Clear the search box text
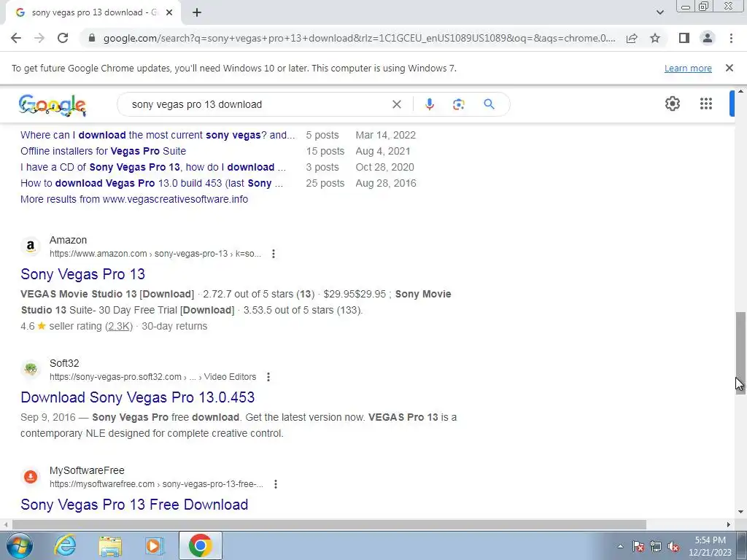 coord(396,104)
